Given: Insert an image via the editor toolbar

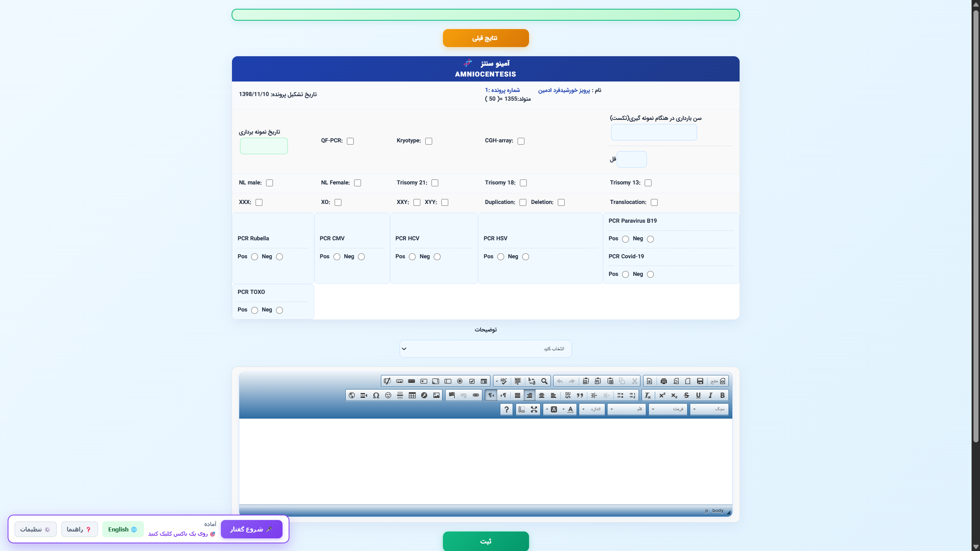Looking at the screenshot, I should (436, 395).
